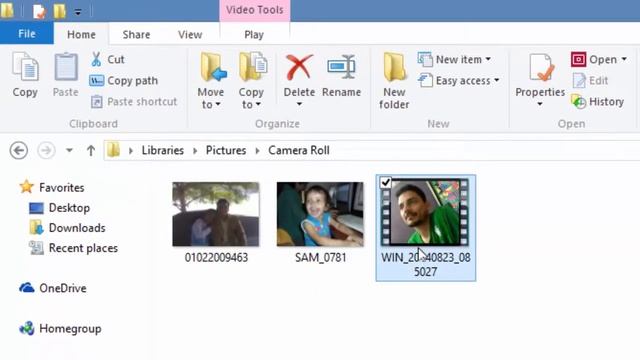The image size is (640, 360).
Task: Select the 01022009463 image thumbnail
Action: 216,214
